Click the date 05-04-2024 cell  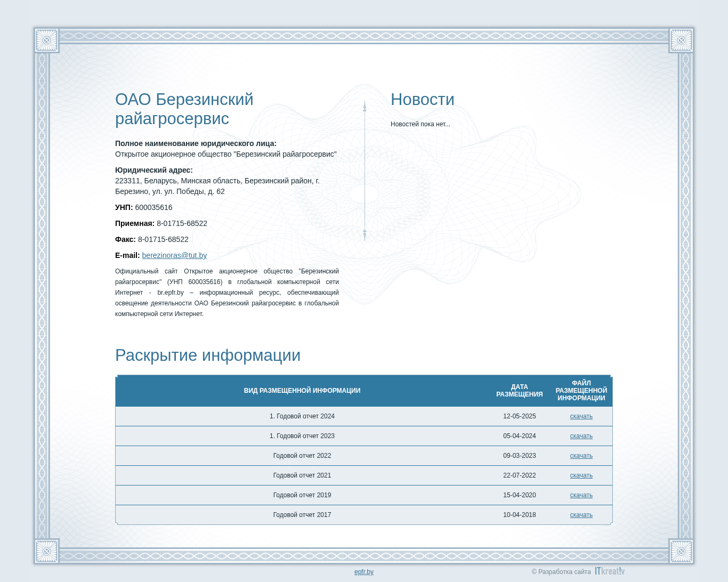point(520,436)
